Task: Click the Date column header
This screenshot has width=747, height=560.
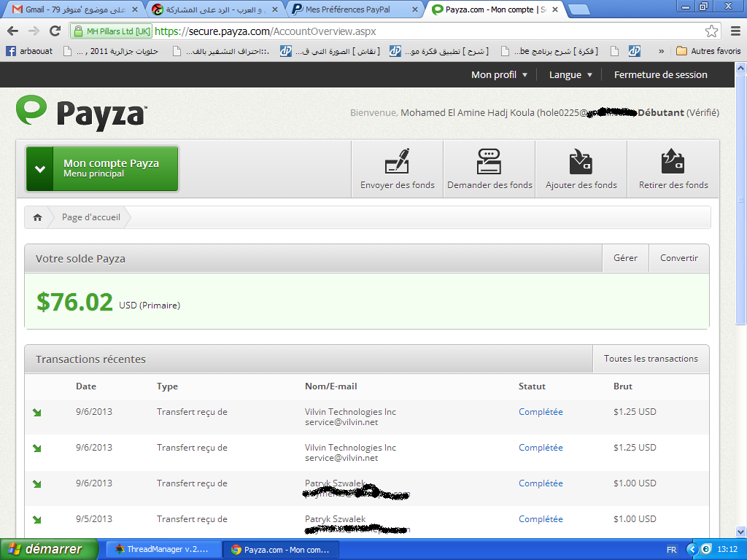Action: (86, 386)
